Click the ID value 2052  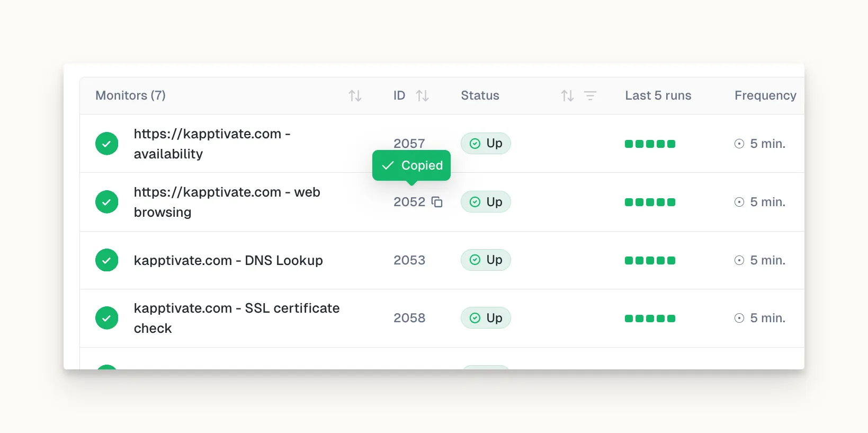click(x=409, y=202)
